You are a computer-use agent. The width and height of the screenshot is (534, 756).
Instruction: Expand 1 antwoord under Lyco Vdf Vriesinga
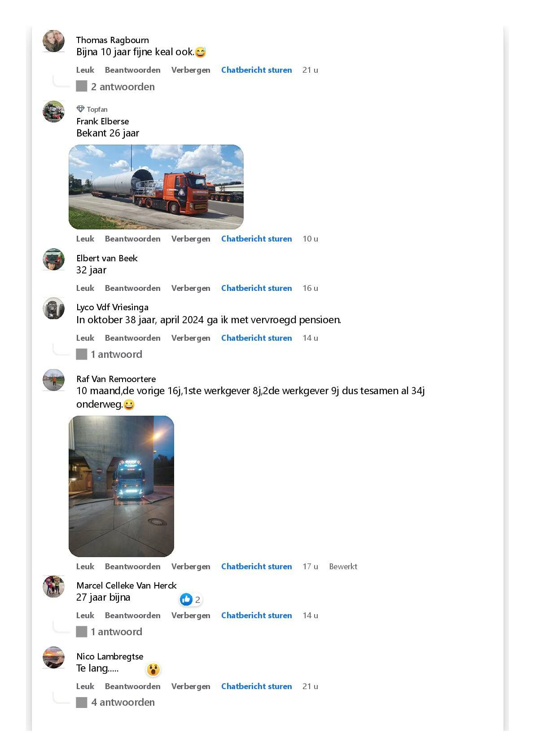click(x=109, y=354)
